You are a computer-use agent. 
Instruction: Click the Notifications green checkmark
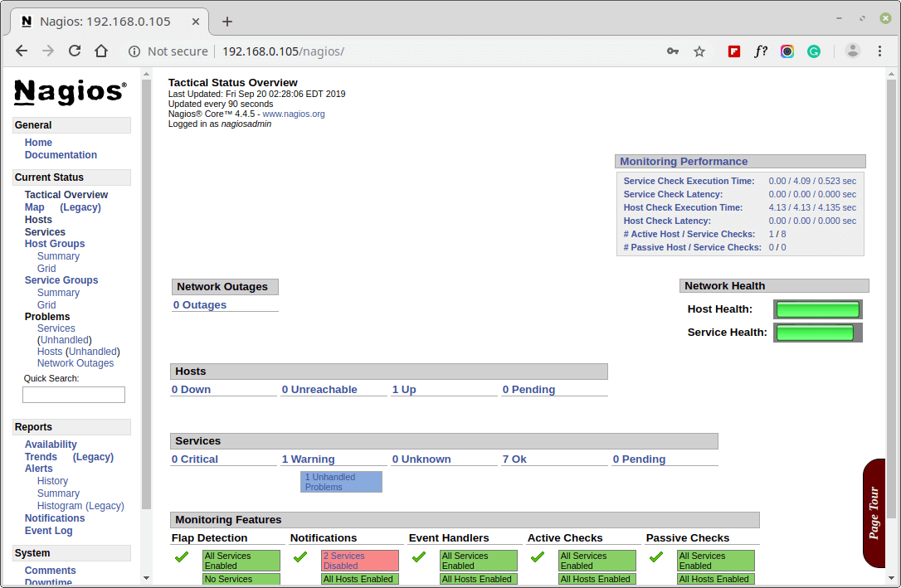(300, 557)
